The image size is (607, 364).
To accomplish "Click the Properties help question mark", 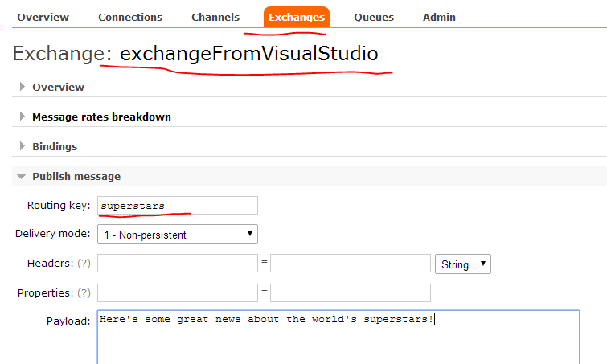I will tap(84, 292).
